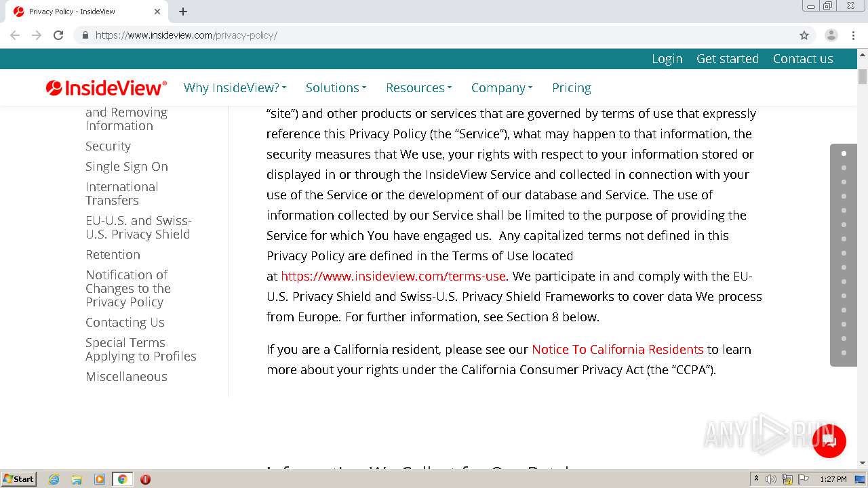Screen dimensions: 868x488
Task: Jump to Notification of Changes section
Action: (128, 288)
